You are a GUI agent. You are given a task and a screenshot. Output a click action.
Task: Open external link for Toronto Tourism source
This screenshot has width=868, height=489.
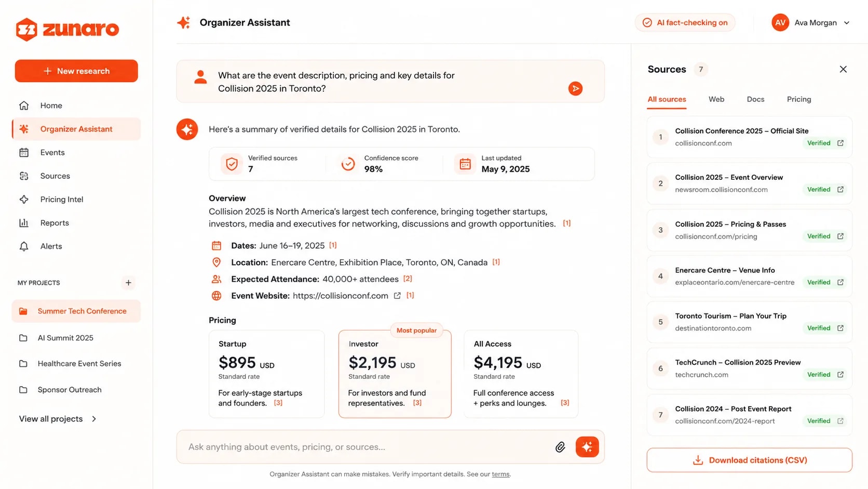pos(840,328)
